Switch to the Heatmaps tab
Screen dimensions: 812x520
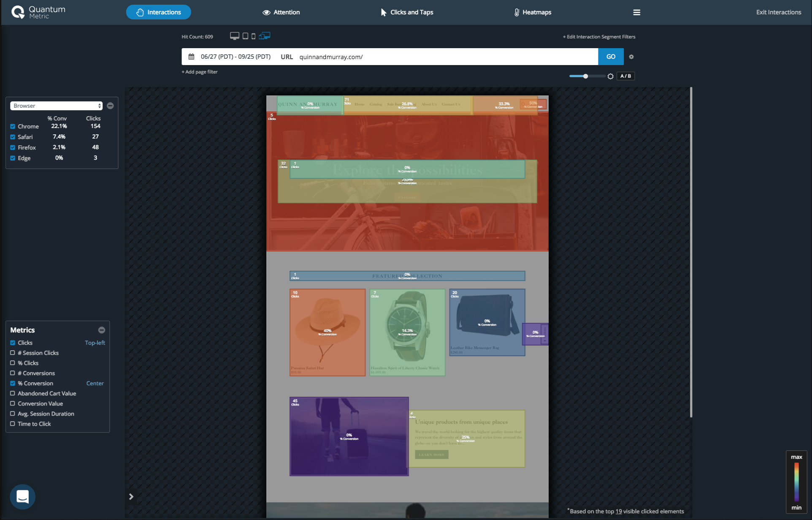pyautogui.click(x=532, y=12)
